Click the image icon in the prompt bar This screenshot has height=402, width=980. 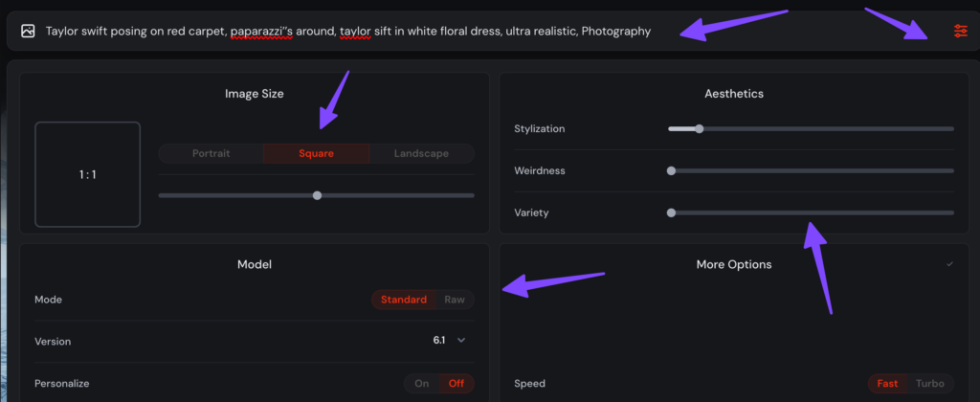(29, 31)
